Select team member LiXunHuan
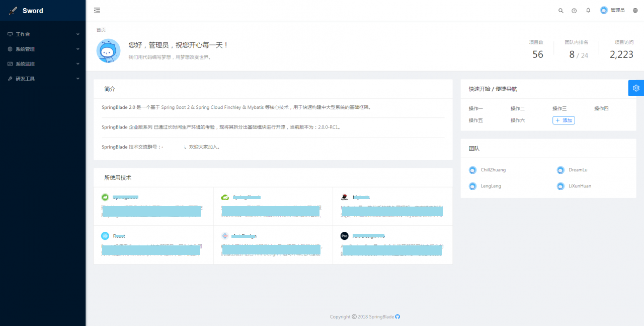The height and width of the screenshot is (326, 644). (580, 186)
